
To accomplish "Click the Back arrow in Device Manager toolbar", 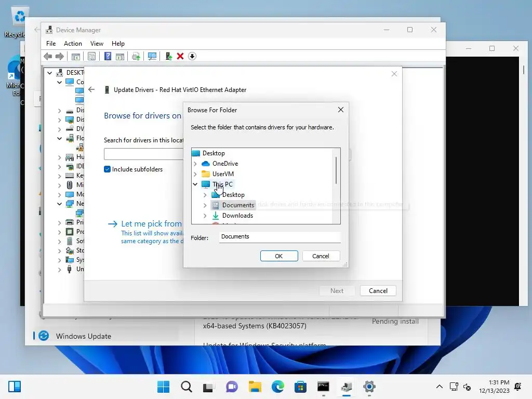I will (x=48, y=56).
